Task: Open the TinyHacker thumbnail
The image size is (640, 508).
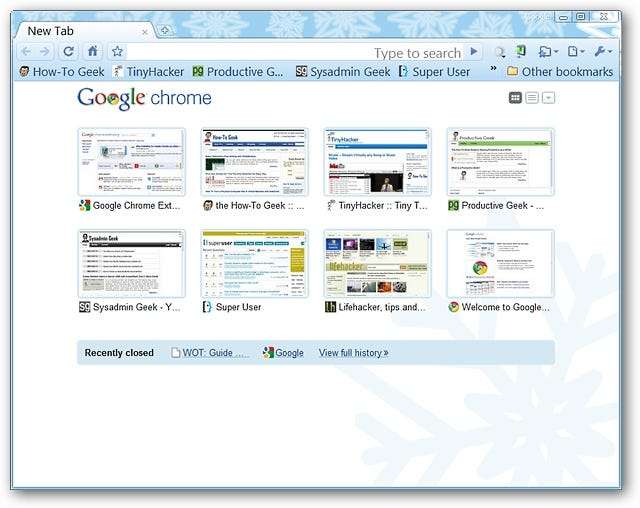Action: (378, 162)
